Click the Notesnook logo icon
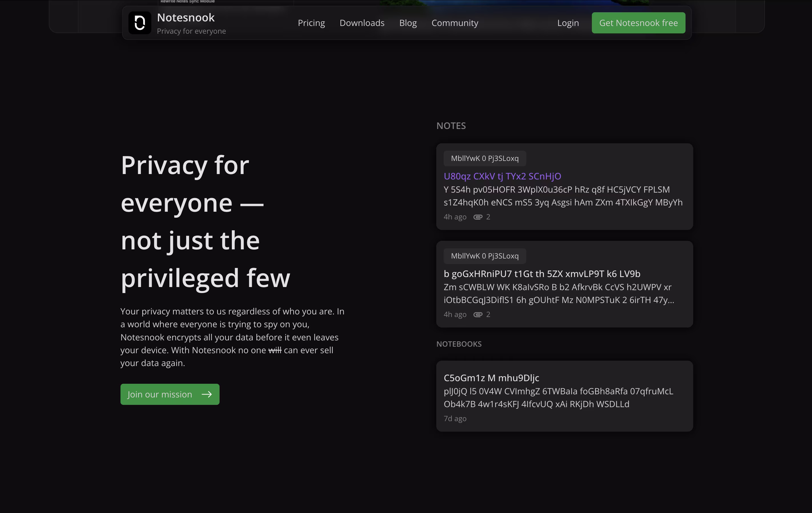This screenshot has height=513, width=812. [140, 23]
